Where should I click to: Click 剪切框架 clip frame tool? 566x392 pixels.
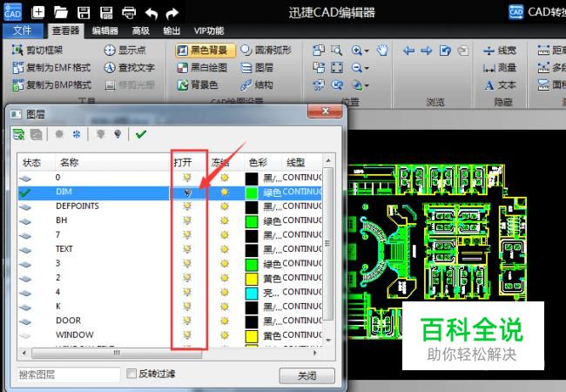pos(37,50)
